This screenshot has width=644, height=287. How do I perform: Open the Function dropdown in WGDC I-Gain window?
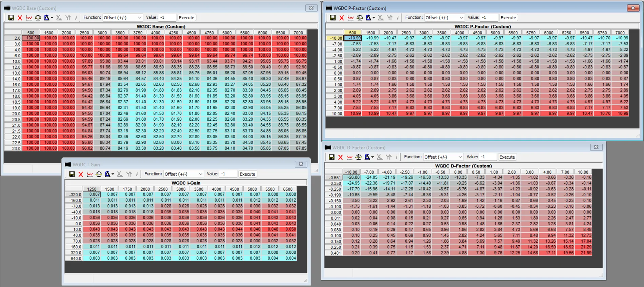click(x=183, y=174)
